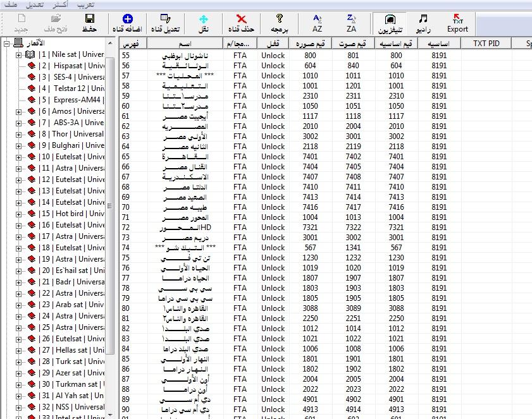Viewport: 532px width, 419px height.
Task: Click the New (جديد) document icon
Action: point(22,18)
